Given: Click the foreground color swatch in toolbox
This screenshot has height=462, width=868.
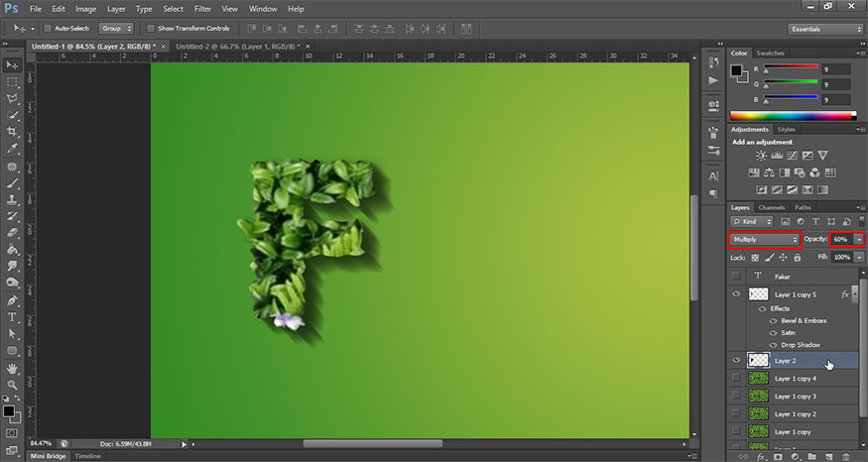Looking at the screenshot, I should 9,409.
